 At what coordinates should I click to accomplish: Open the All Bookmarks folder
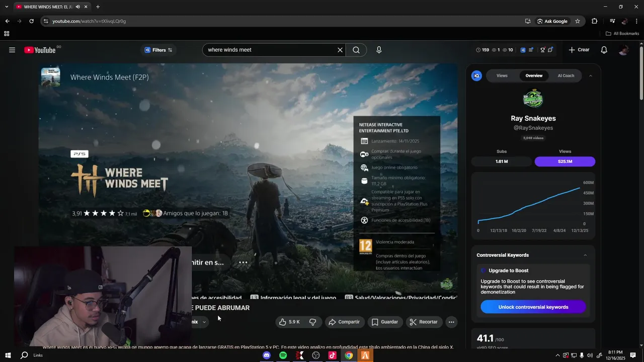[x=622, y=34]
